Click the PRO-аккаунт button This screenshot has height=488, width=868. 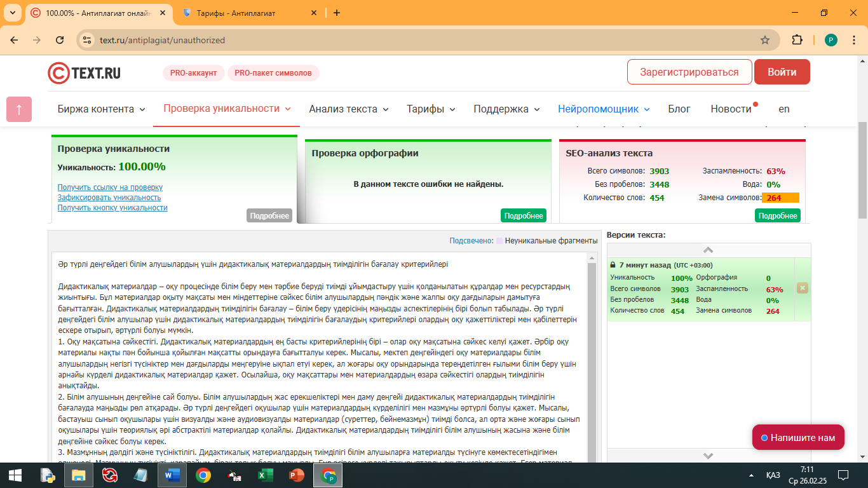(x=194, y=73)
